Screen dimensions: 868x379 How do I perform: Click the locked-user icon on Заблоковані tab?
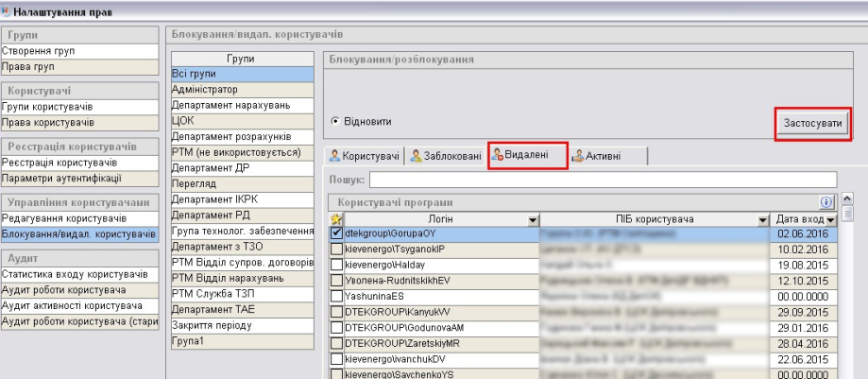[416, 155]
